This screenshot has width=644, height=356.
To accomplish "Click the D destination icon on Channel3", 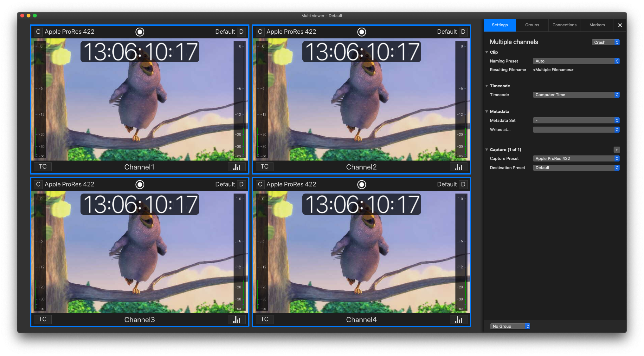I will tap(241, 184).
